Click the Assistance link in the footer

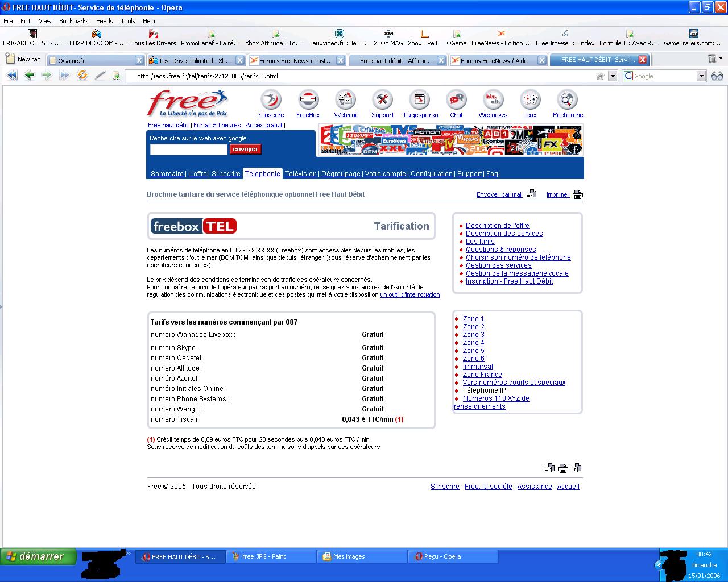[535, 487]
